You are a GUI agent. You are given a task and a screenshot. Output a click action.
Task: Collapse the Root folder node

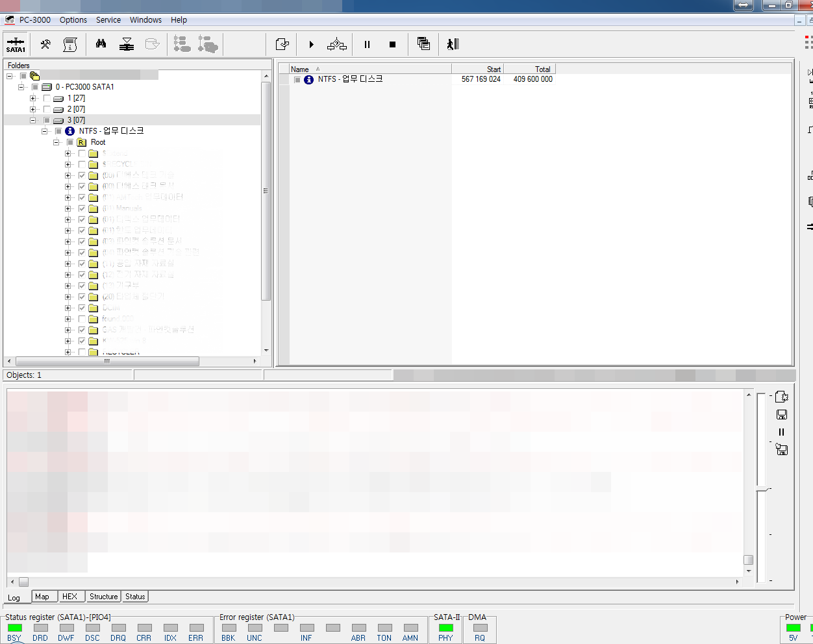click(56, 142)
